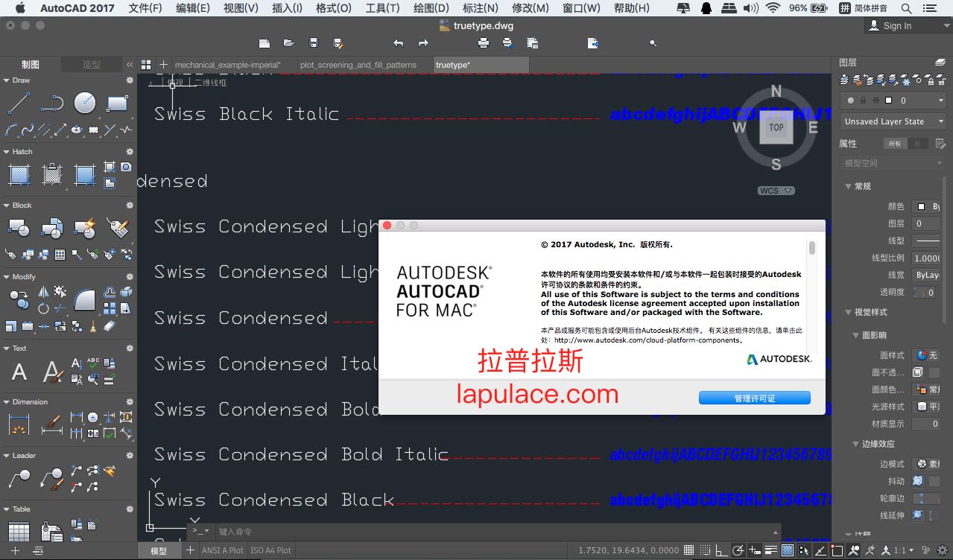Switch to mechanical_example-imperial tab
The width and height of the screenshot is (953, 560).
pos(227,65)
